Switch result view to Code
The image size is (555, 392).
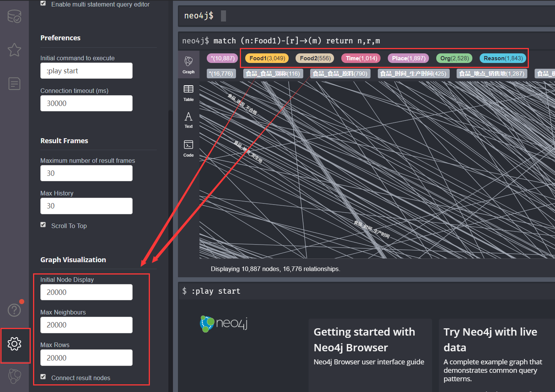pyautogui.click(x=188, y=148)
